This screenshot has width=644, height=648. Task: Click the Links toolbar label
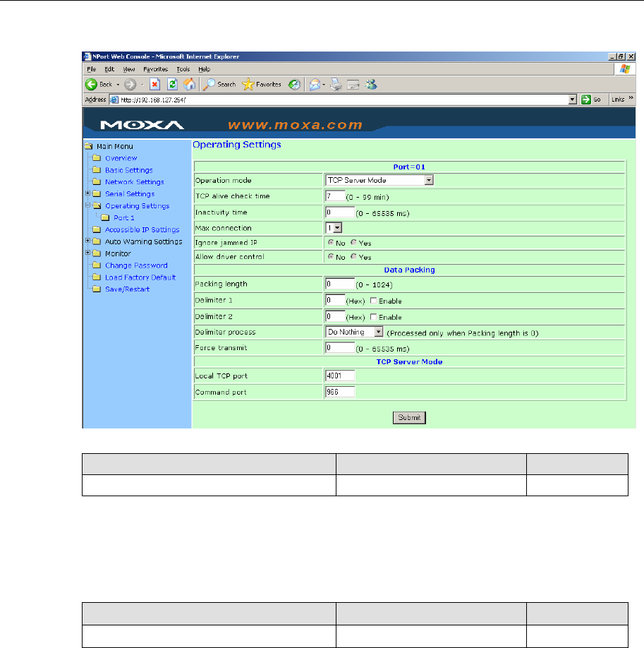click(x=618, y=100)
